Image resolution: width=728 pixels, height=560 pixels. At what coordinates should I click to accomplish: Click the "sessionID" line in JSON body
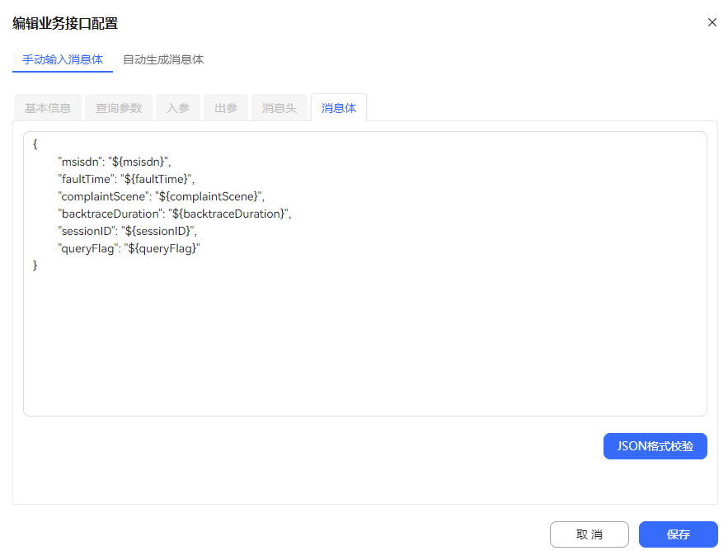pyautogui.click(x=127, y=231)
